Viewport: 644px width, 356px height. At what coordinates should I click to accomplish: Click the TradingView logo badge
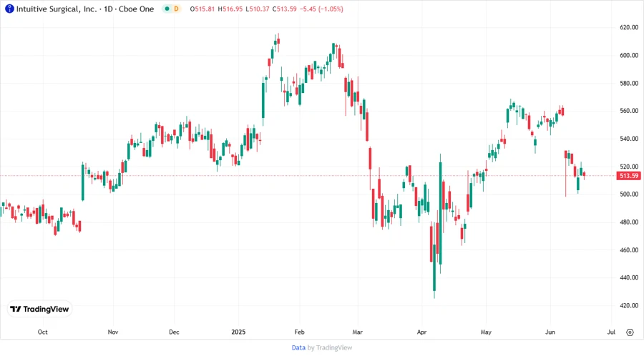40,310
